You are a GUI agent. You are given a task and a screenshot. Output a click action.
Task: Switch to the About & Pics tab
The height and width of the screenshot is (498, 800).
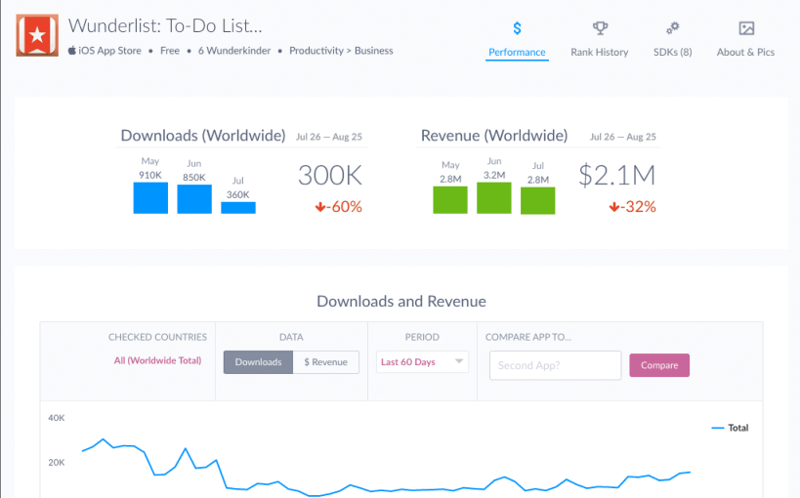pyautogui.click(x=745, y=52)
